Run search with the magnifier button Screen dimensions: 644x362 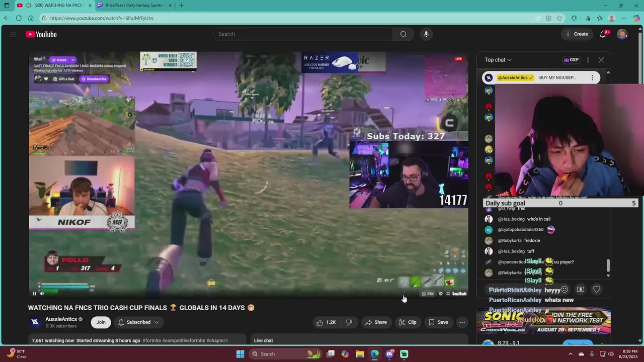(403, 34)
